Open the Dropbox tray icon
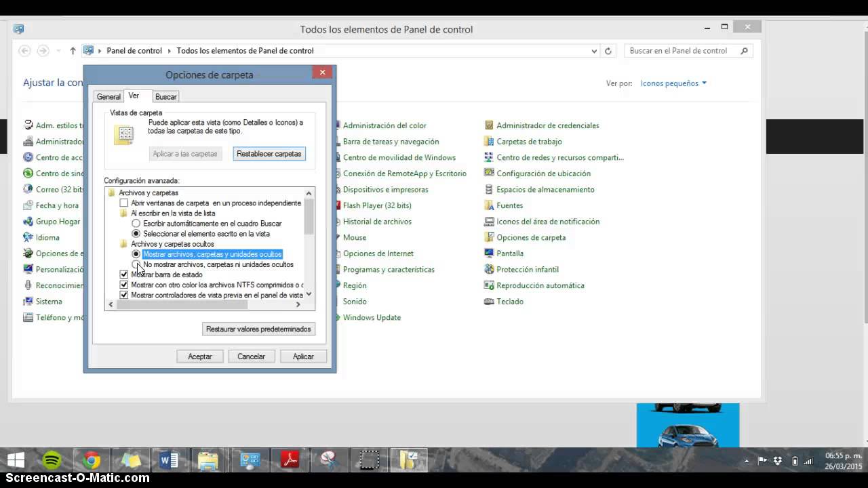868x488 pixels. point(777,461)
